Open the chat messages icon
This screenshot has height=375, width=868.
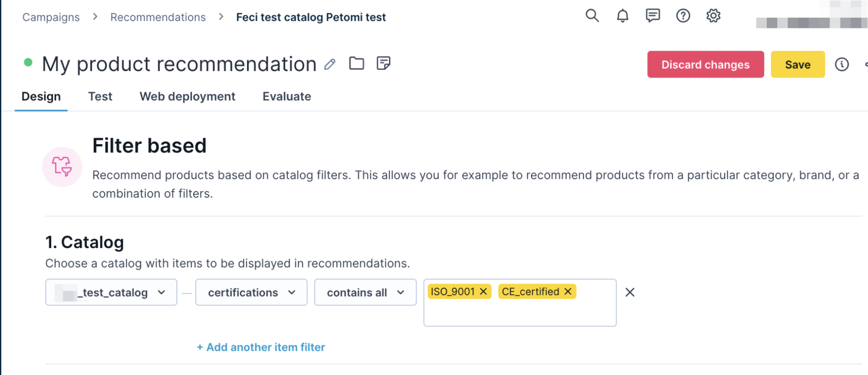(653, 16)
